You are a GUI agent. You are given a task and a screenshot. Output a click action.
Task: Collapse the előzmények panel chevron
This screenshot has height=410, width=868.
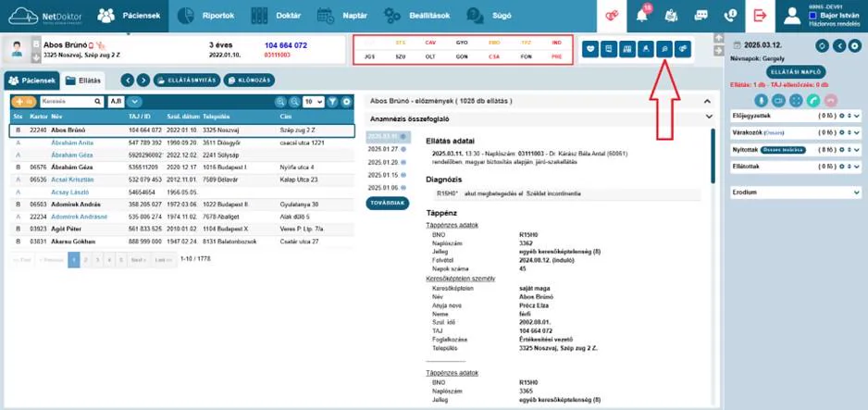tap(707, 102)
